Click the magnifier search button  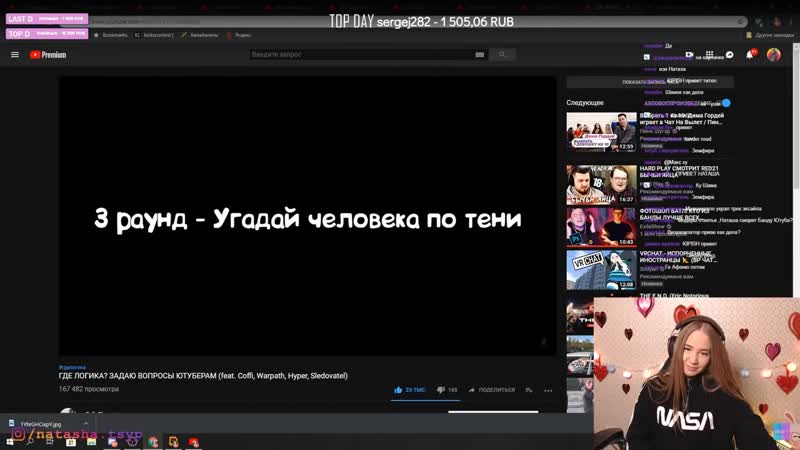[x=503, y=54]
